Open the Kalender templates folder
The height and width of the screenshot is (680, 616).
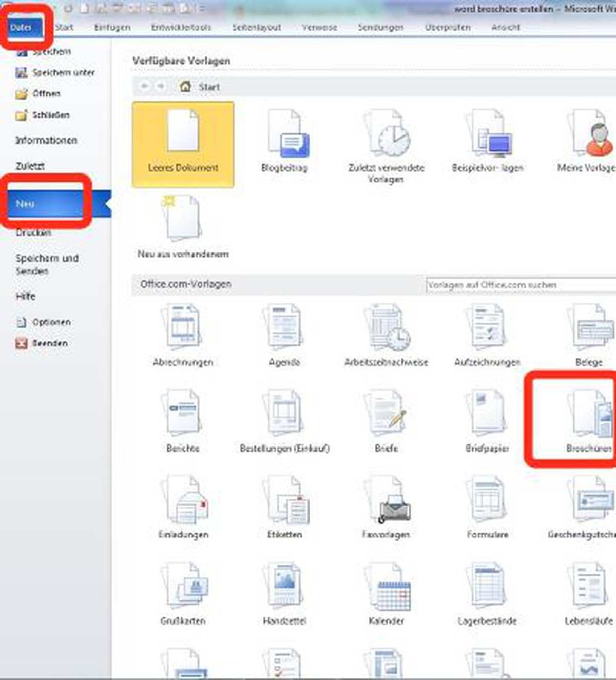[x=386, y=588]
